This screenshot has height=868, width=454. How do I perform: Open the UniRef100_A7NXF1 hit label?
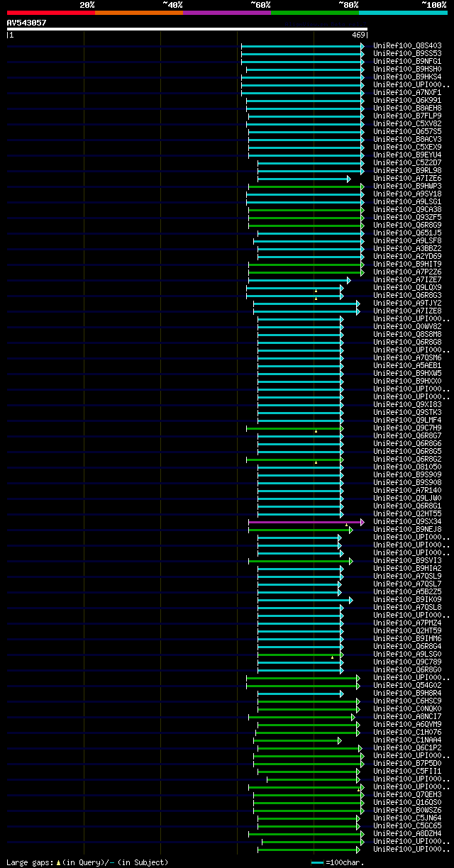tap(407, 92)
